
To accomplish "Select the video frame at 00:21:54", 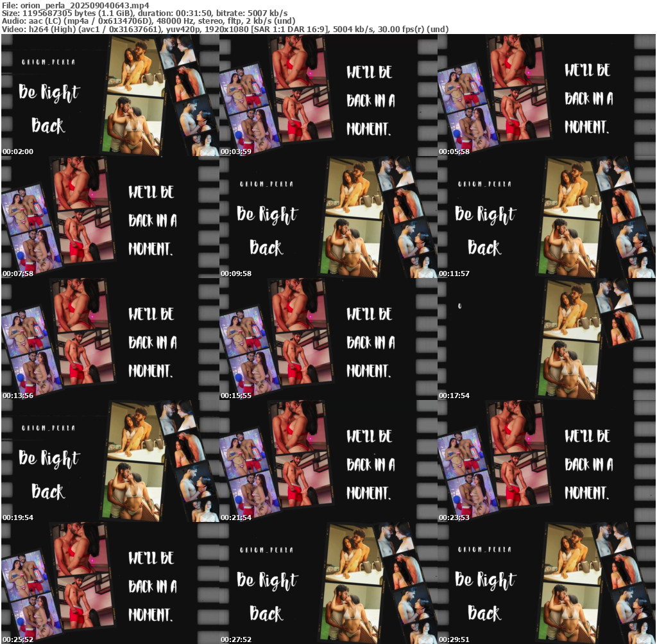I will pos(328,461).
